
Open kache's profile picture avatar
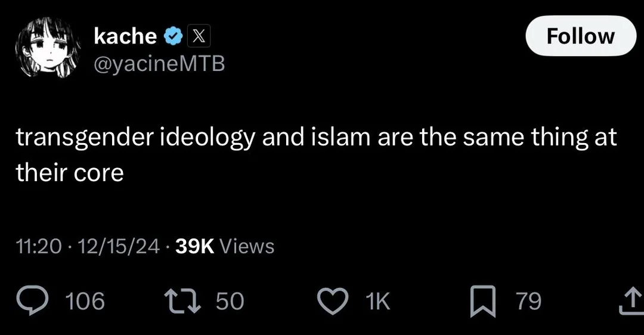point(48,48)
